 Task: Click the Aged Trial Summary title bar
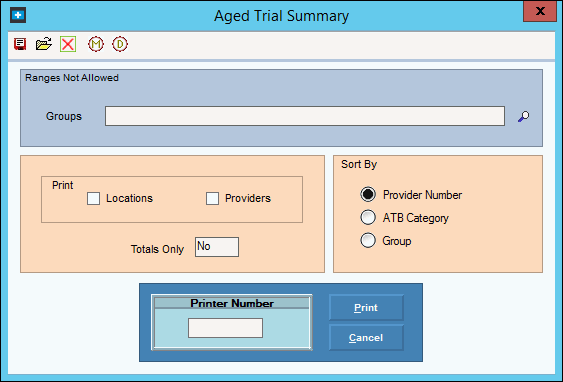[x=282, y=16]
